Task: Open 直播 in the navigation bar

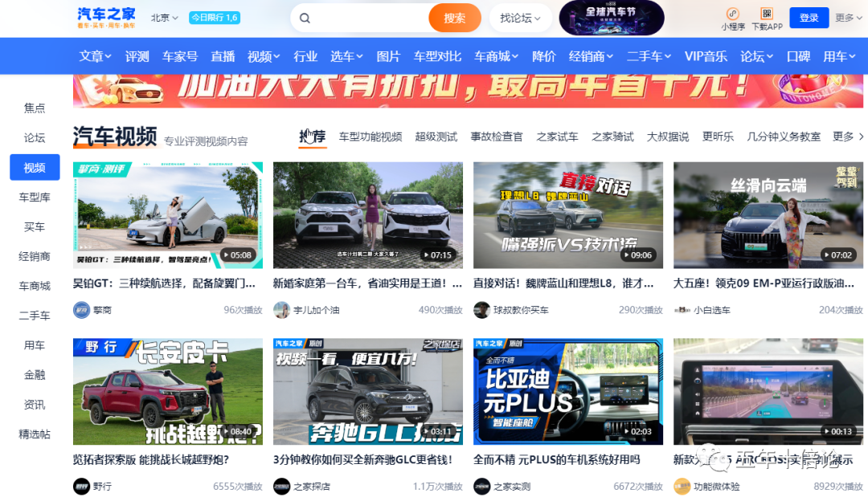Action: tap(223, 56)
